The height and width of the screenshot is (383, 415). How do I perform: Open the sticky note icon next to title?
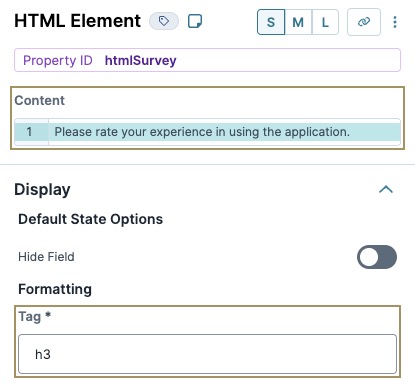coord(195,21)
